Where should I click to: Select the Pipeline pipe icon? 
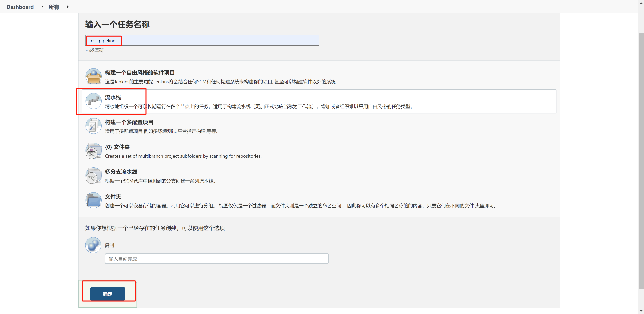(x=93, y=101)
